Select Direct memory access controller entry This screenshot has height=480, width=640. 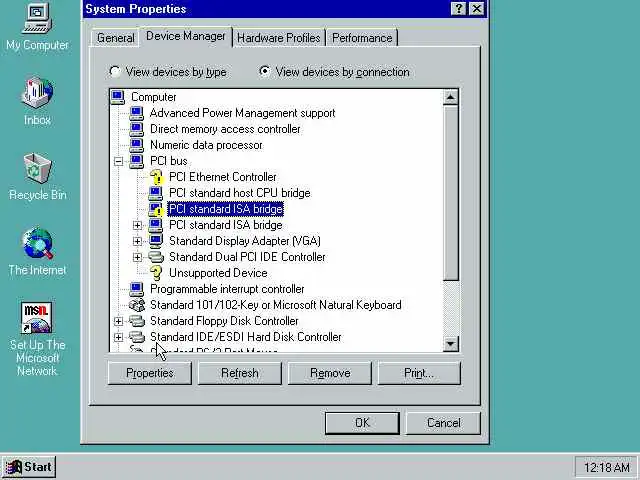225,129
